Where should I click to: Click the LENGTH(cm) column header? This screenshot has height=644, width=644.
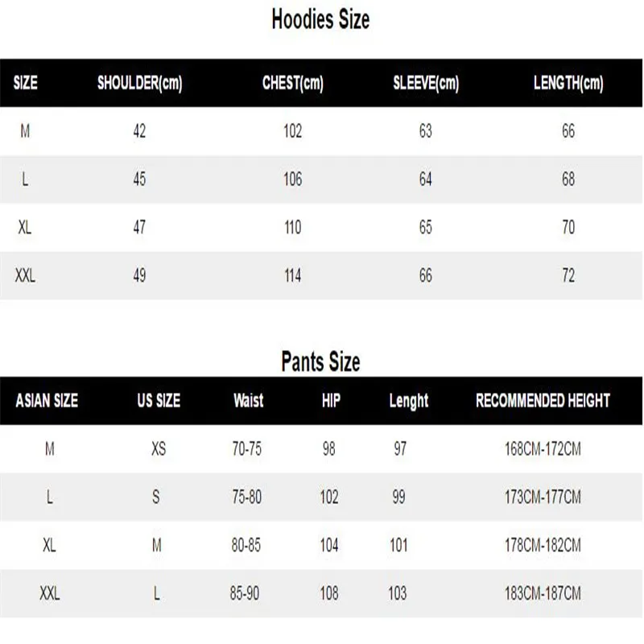point(568,83)
